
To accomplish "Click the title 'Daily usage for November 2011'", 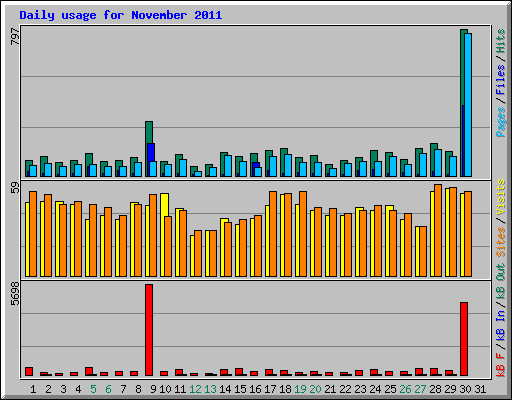I will click(121, 15).
